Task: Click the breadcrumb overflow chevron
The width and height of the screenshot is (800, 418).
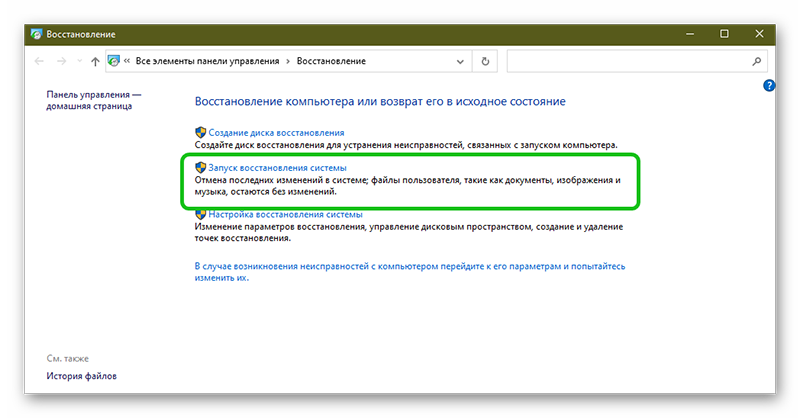Action: tap(127, 61)
